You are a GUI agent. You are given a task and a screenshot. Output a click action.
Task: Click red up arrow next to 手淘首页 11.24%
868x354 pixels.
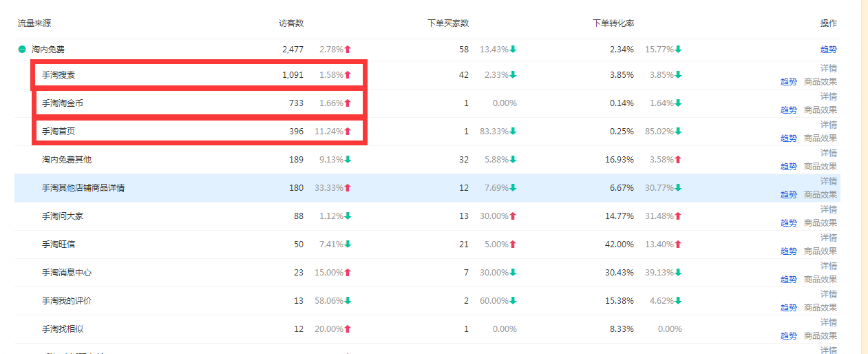[x=348, y=132]
